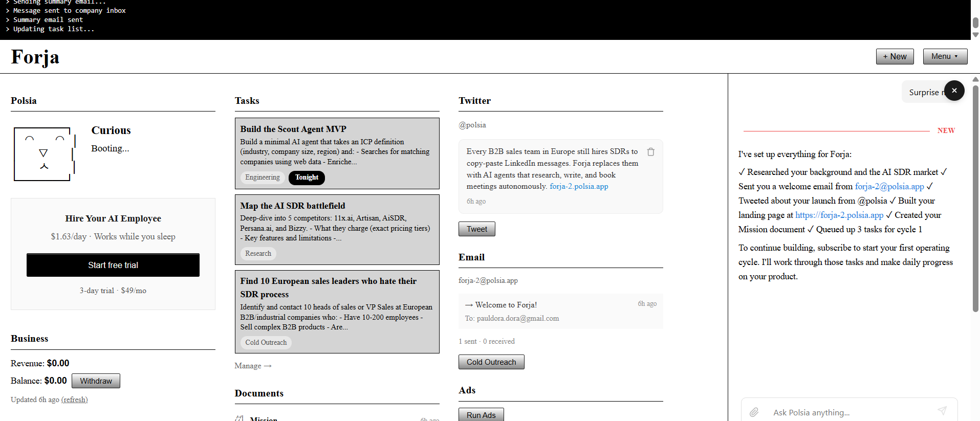Click the Withdraw button
This screenshot has height=421, width=980.
pos(96,381)
